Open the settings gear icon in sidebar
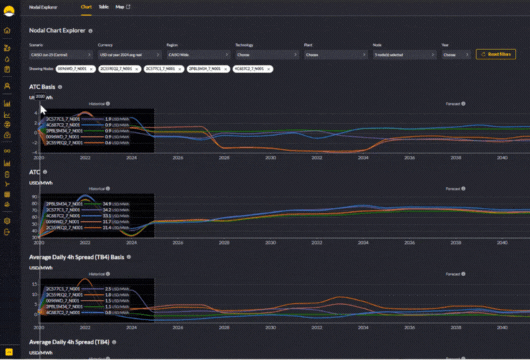 coord(7,221)
